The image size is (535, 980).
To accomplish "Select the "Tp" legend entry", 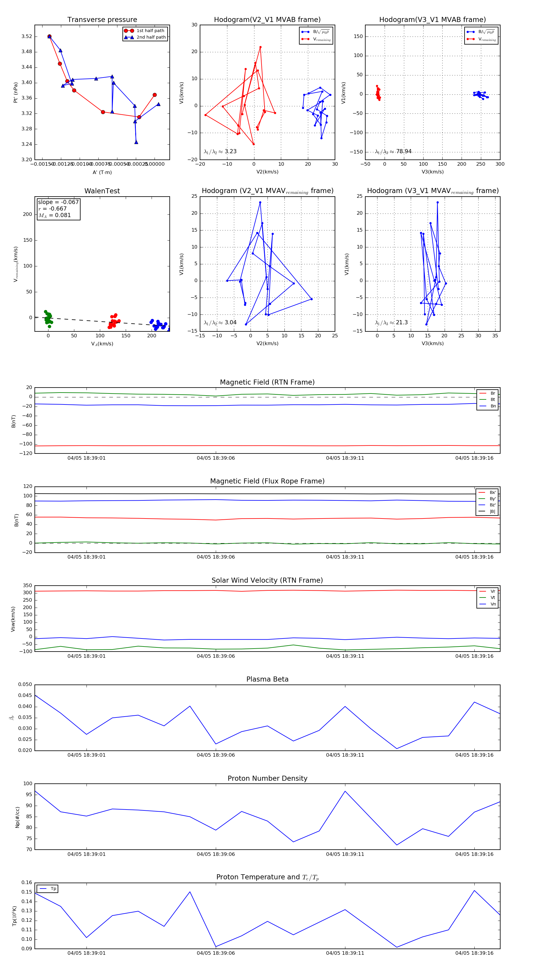I will point(48,889).
